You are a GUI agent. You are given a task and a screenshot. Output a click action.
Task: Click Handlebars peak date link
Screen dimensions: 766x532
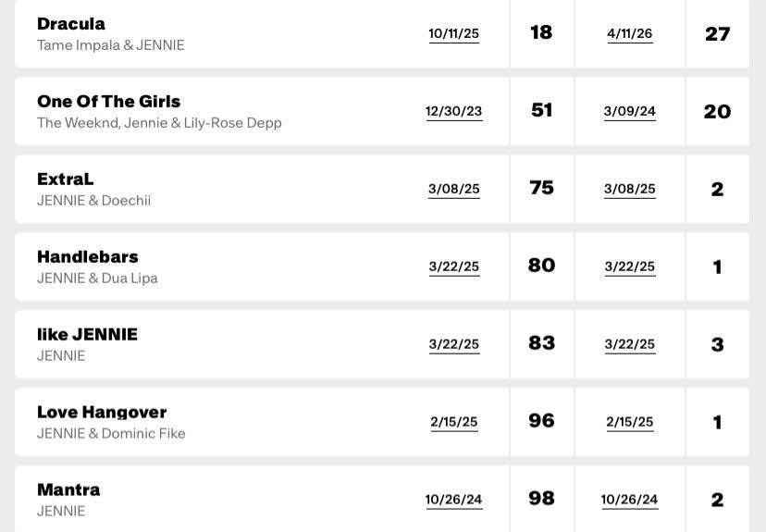[x=629, y=266]
